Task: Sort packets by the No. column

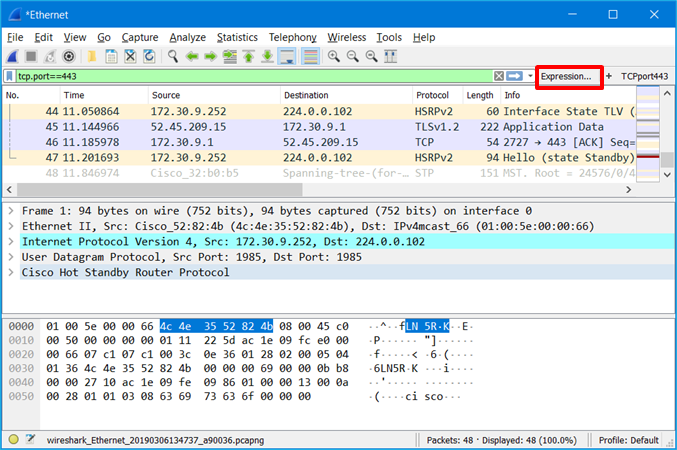Action: pyautogui.click(x=31, y=95)
